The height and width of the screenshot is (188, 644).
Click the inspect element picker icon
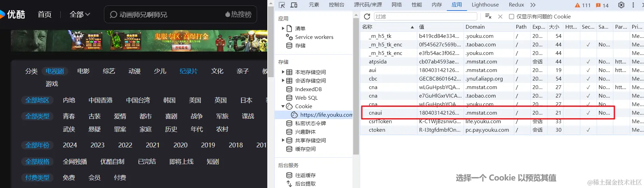point(282,5)
